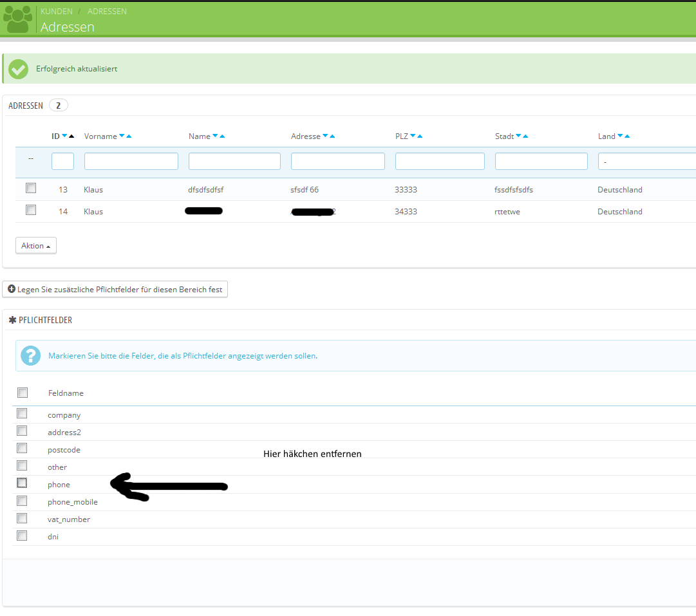The image size is (696, 616).
Task: Click the Name filter input field
Action: [234, 161]
